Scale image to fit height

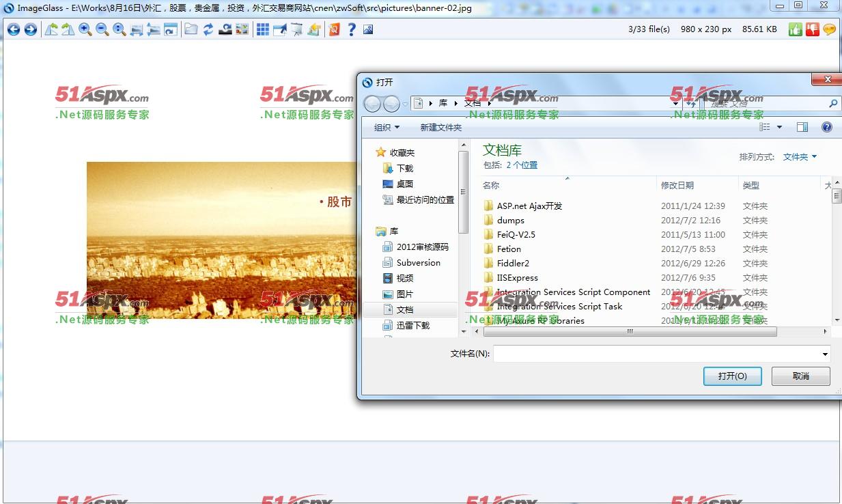point(154,29)
